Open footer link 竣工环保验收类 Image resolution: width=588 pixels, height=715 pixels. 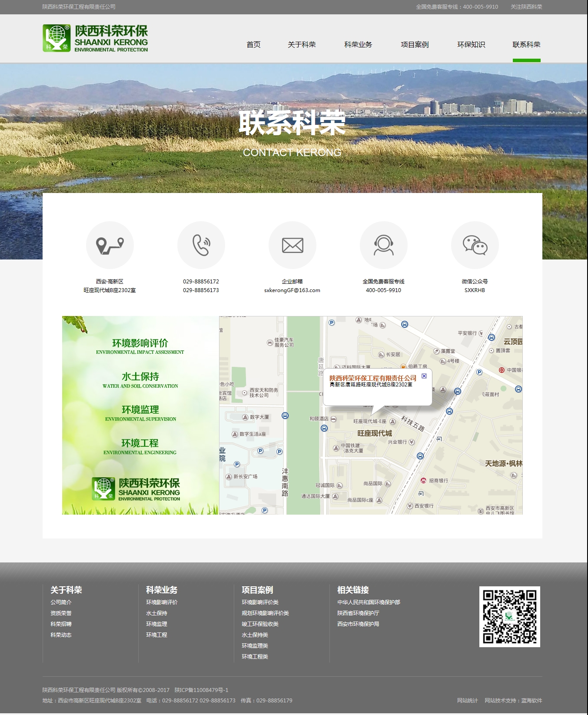(260, 624)
